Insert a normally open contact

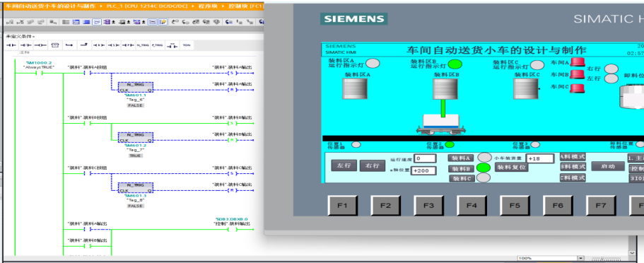(11, 45)
